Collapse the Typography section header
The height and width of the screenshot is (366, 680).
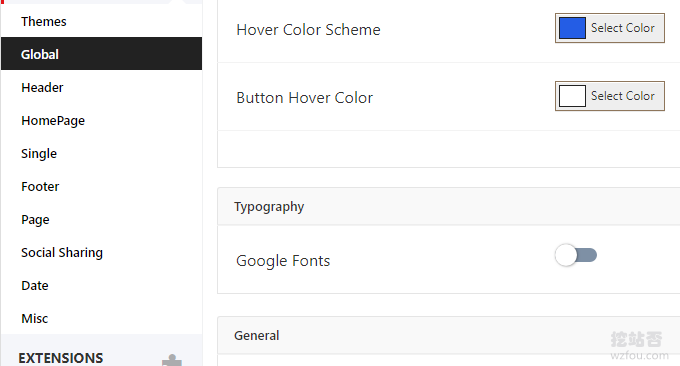click(x=448, y=206)
